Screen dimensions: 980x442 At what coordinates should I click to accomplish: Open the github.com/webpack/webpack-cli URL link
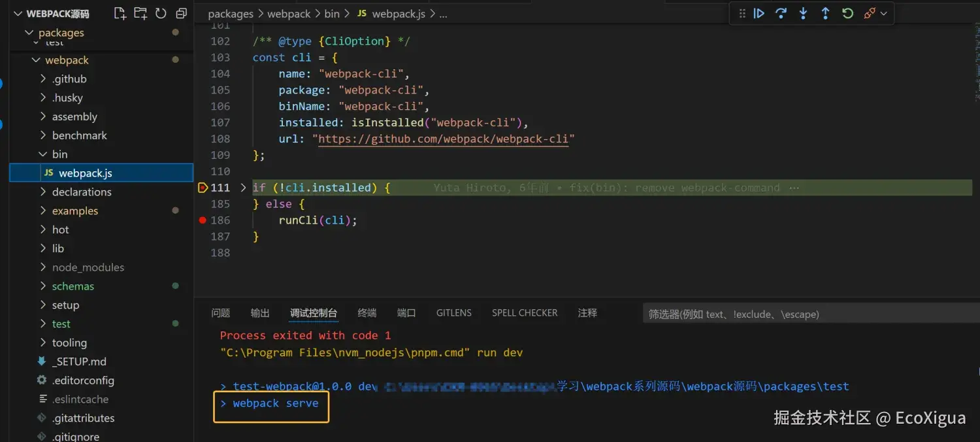pos(443,139)
